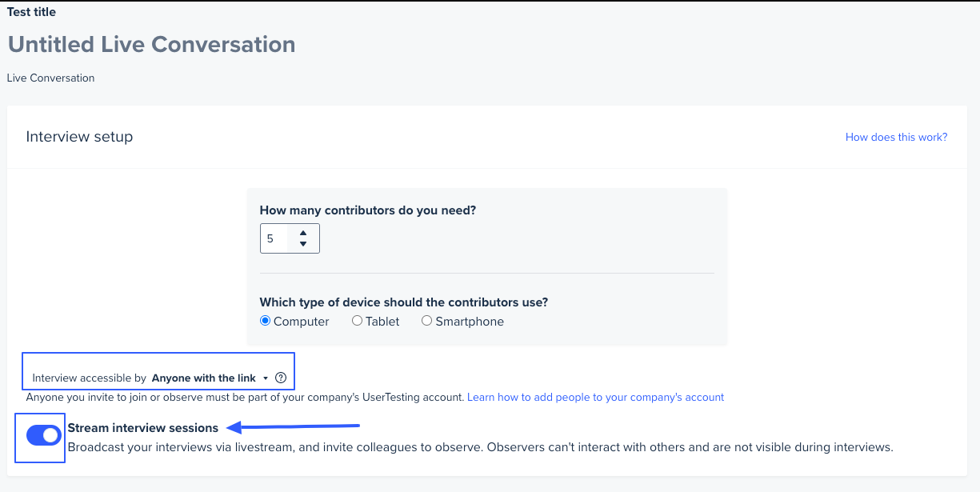Follow the "Learn how to add people" link

pos(595,397)
